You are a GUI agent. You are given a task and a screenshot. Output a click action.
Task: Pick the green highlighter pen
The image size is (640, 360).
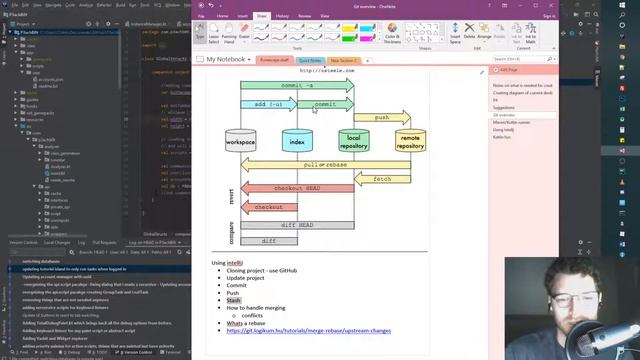[350, 38]
